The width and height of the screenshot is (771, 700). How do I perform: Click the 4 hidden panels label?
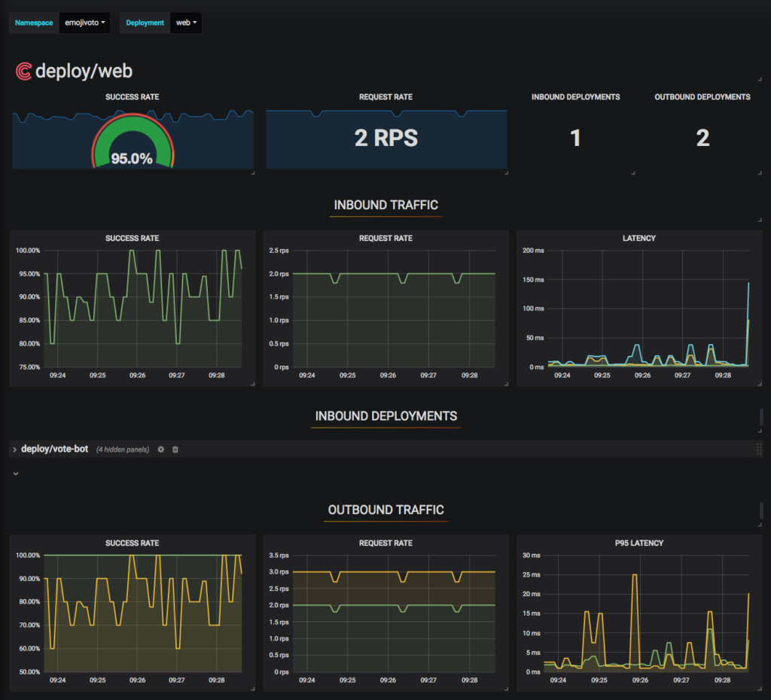coord(123,449)
